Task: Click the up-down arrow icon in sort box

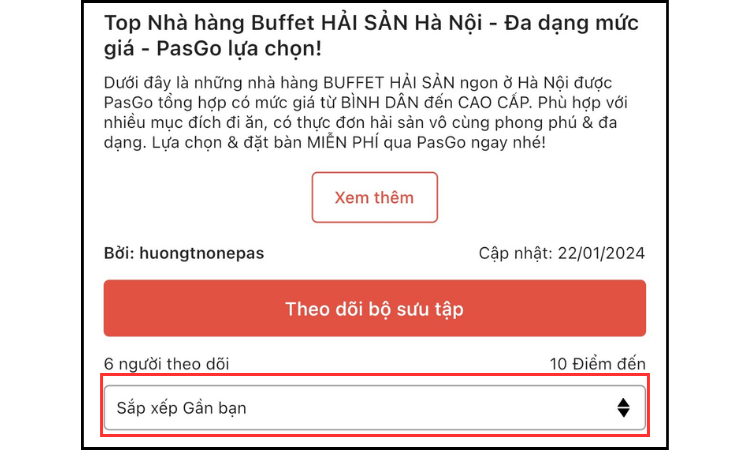Action: click(623, 407)
